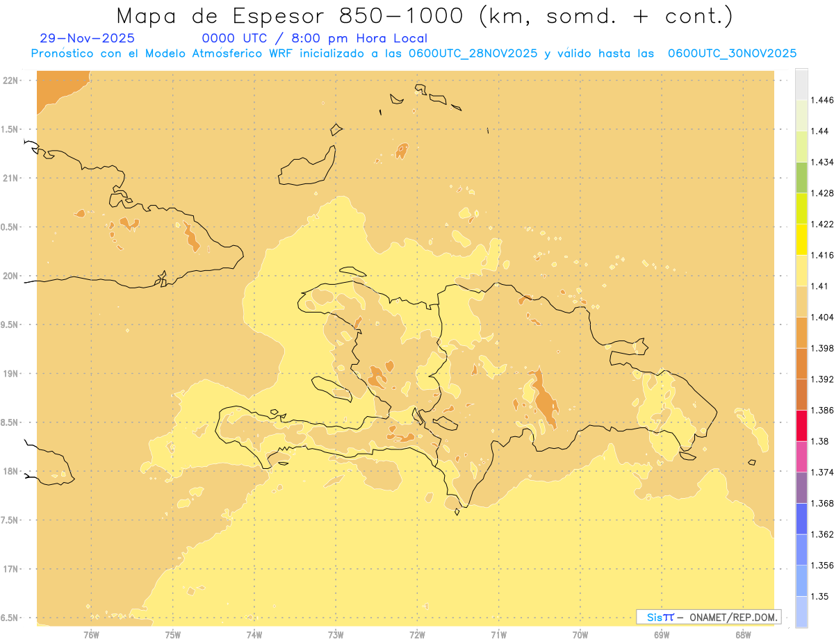Pick the green swatch between 1.428 and 1.434

(x=801, y=177)
